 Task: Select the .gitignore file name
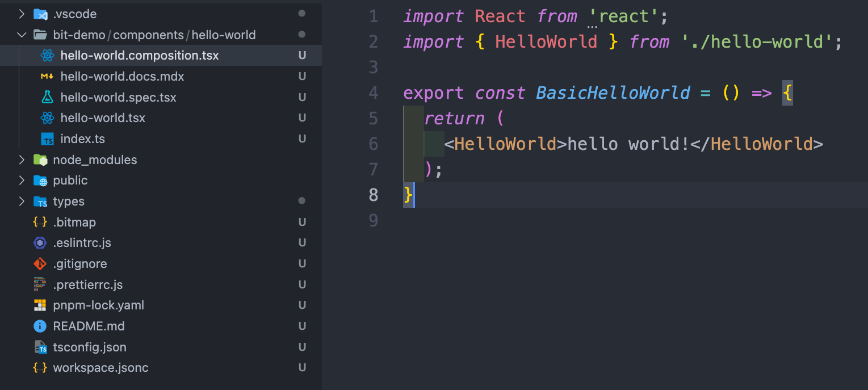(x=80, y=264)
